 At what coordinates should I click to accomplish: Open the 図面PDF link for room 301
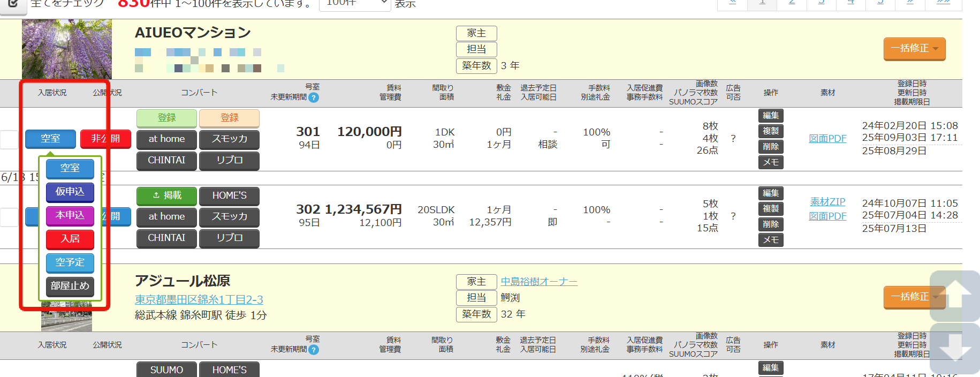[827, 139]
